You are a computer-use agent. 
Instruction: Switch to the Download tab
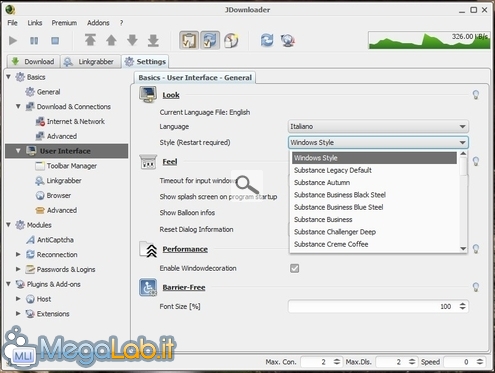[33, 62]
